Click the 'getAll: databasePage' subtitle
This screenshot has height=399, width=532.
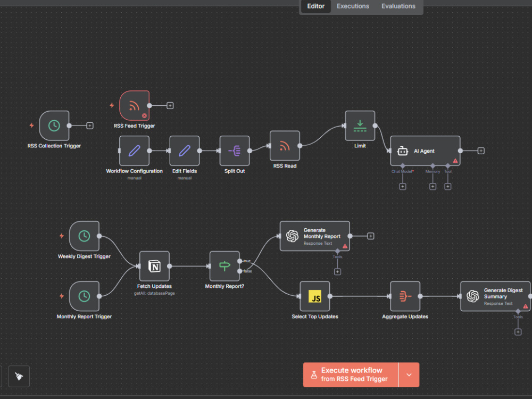(154, 293)
